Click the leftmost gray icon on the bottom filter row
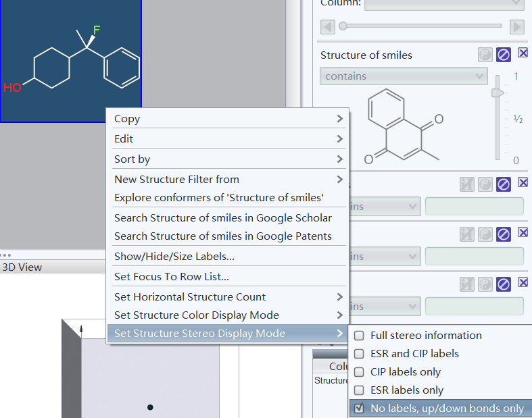Image resolution: width=532 pixels, height=418 pixels. pos(466,284)
